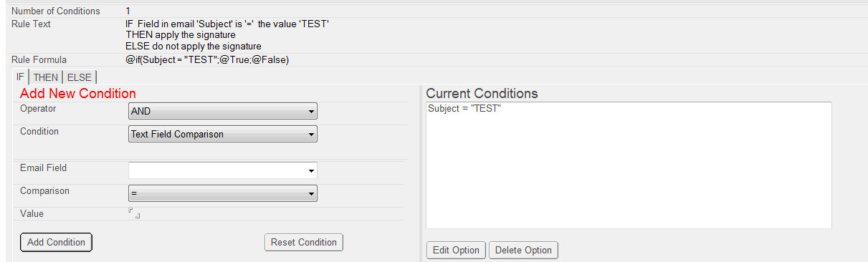Click the Edit Option button
Screen dimensions: 868x262
456,251
